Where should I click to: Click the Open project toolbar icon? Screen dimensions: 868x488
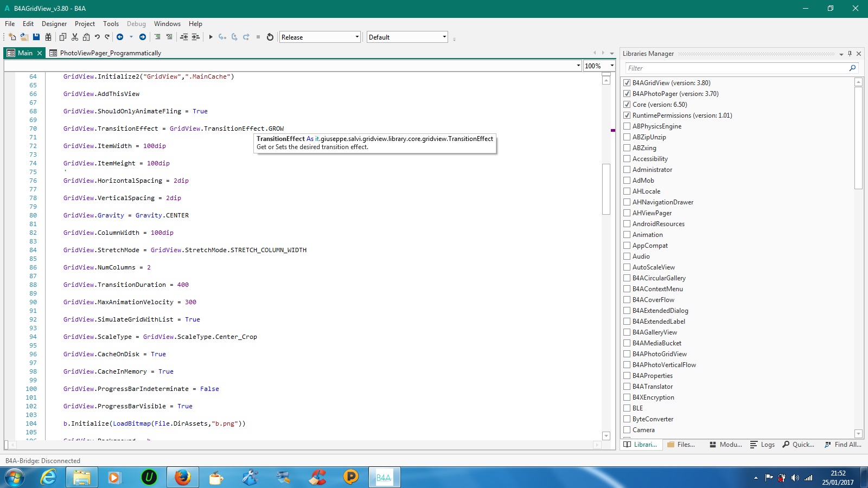24,37
